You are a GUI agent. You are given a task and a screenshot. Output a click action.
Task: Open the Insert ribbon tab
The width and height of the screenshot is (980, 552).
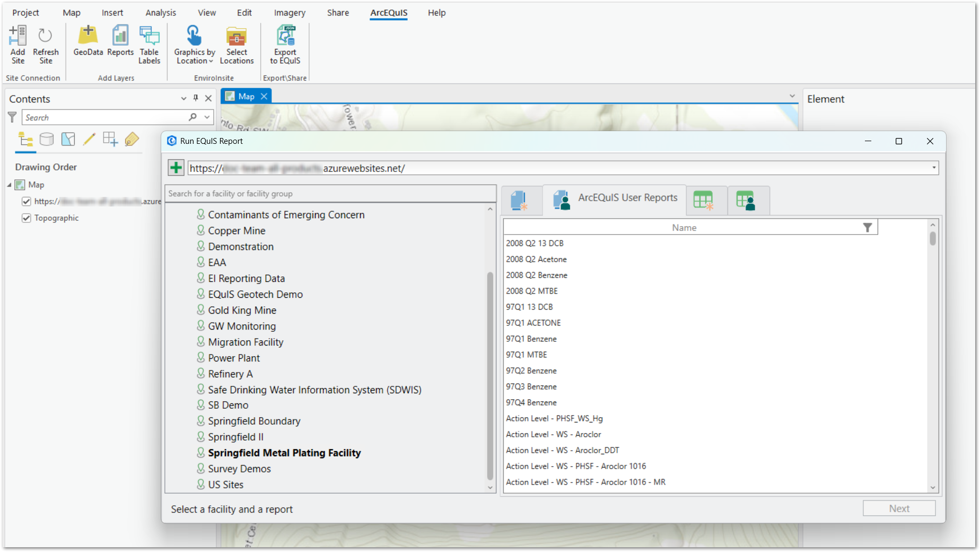112,13
